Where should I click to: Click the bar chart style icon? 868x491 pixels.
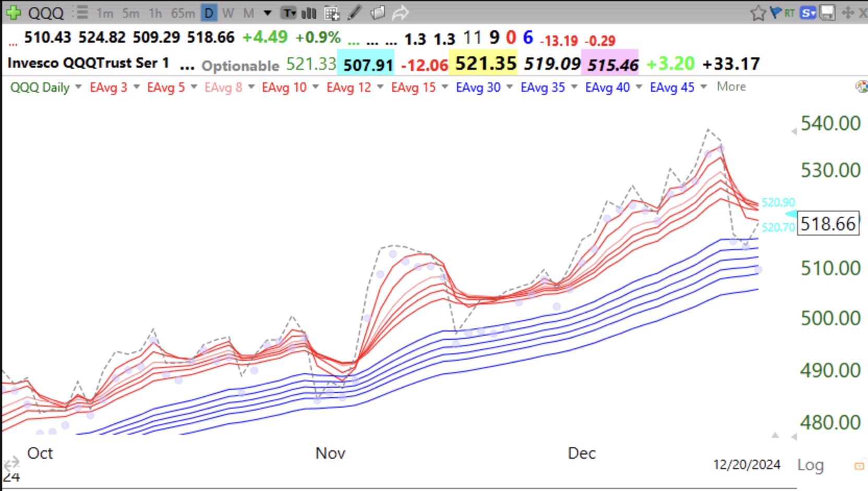(x=309, y=13)
